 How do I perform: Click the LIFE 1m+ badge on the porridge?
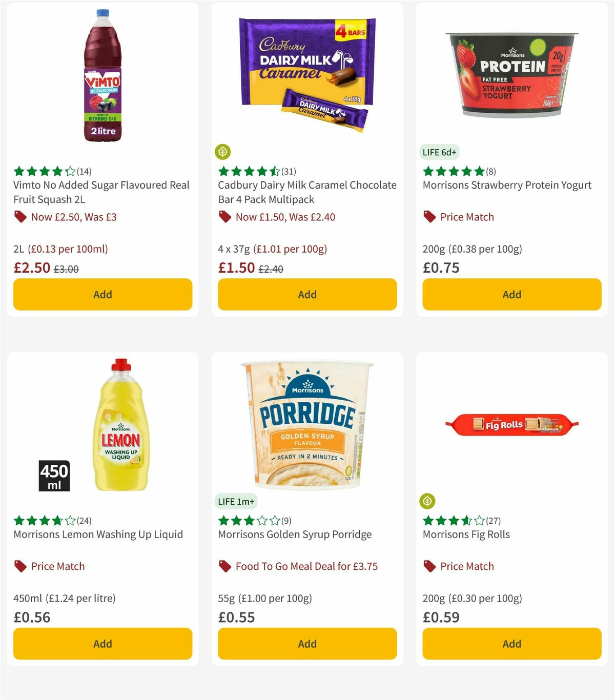click(235, 501)
